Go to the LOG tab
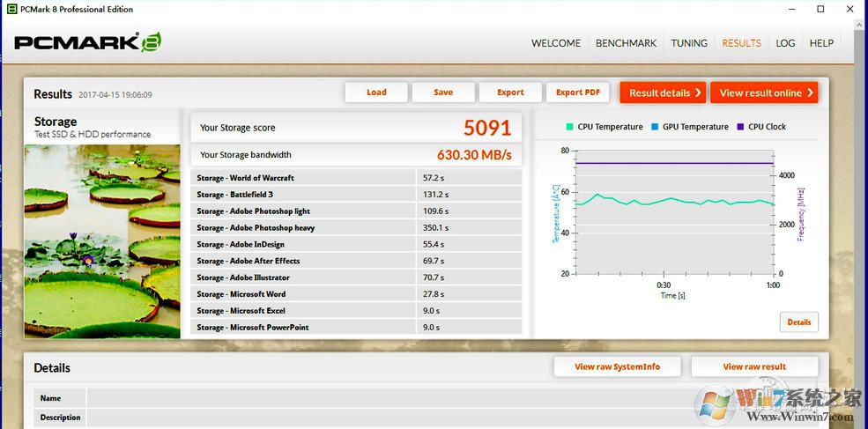Viewport: 868px width, 429px height. point(785,43)
